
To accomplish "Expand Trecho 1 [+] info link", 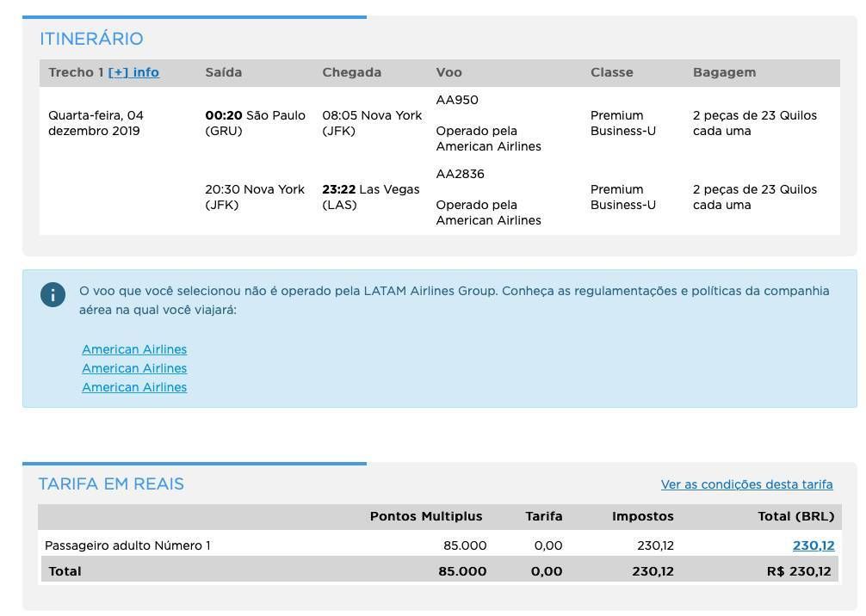I will (133, 72).
